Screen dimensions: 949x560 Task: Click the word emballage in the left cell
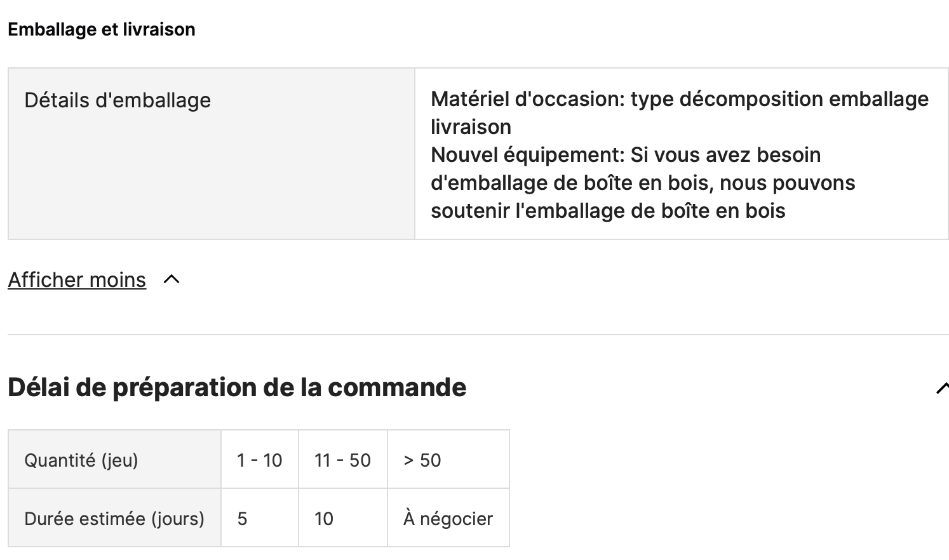[153, 100]
